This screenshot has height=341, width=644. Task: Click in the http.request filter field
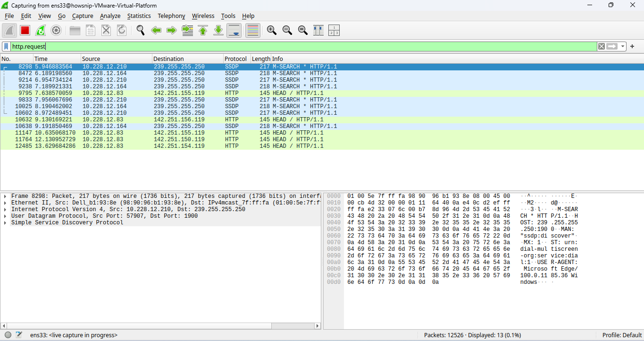[x=303, y=46]
